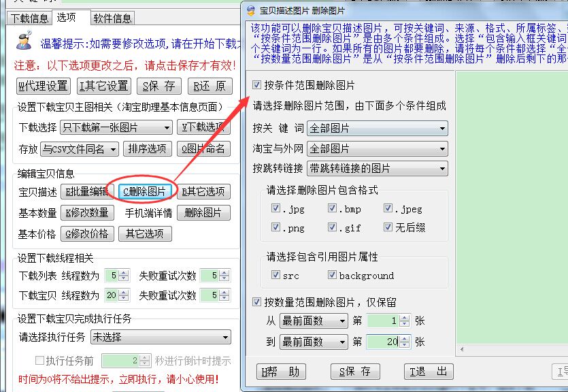The height and width of the screenshot is (392, 568).
Task: Click the G修改价格 button
Action: point(87,233)
